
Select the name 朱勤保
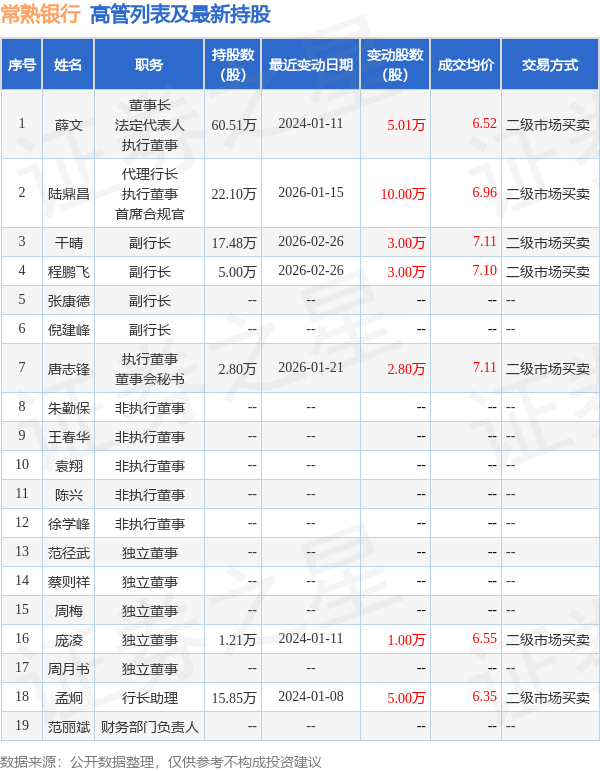(x=68, y=408)
